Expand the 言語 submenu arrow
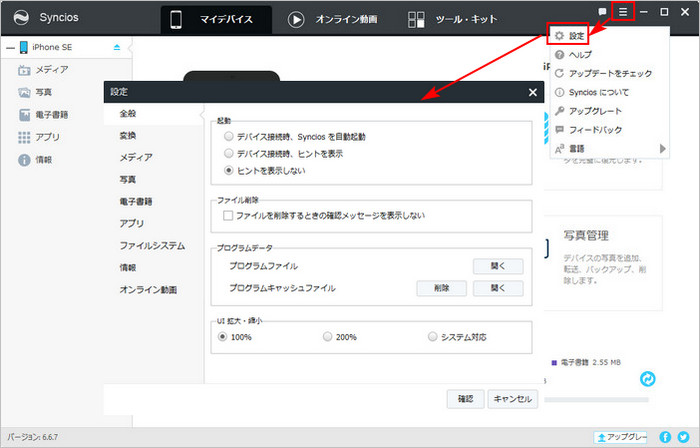The height and width of the screenshot is (448, 700). coord(662,149)
